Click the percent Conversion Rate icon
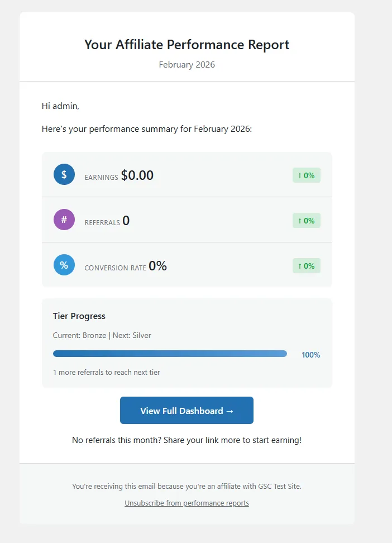The height and width of the screenshot is (543, 392). tap(64, 265)
